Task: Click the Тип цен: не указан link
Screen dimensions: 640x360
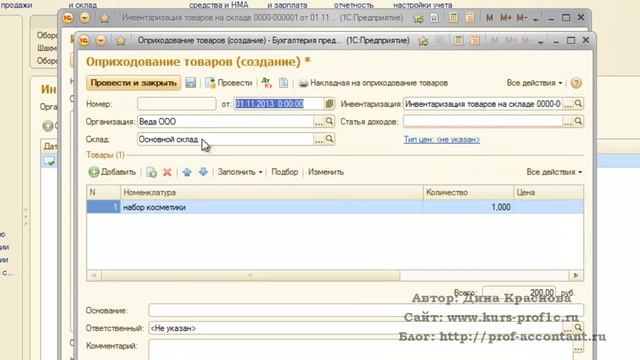Action: (442, 140)
